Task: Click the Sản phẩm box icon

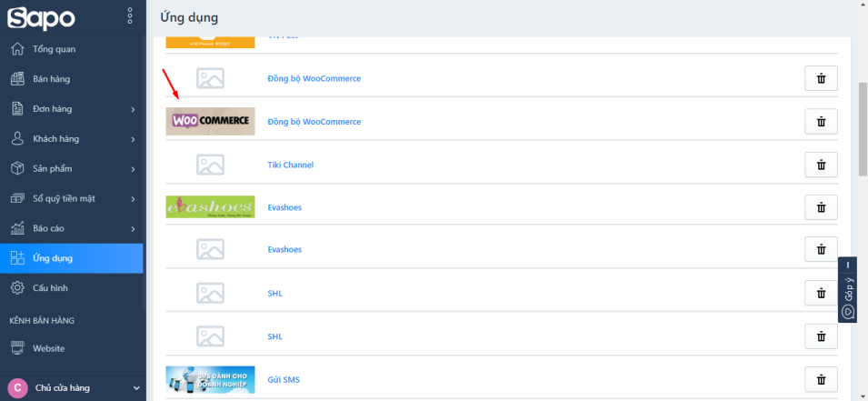Action: tap(17, 169)
